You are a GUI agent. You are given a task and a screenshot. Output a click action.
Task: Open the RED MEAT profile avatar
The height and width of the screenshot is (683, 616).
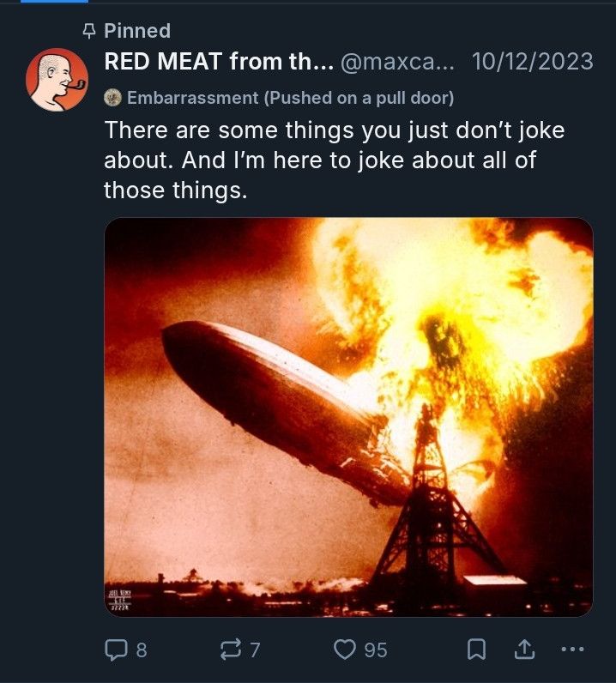(x=57, y=80)
